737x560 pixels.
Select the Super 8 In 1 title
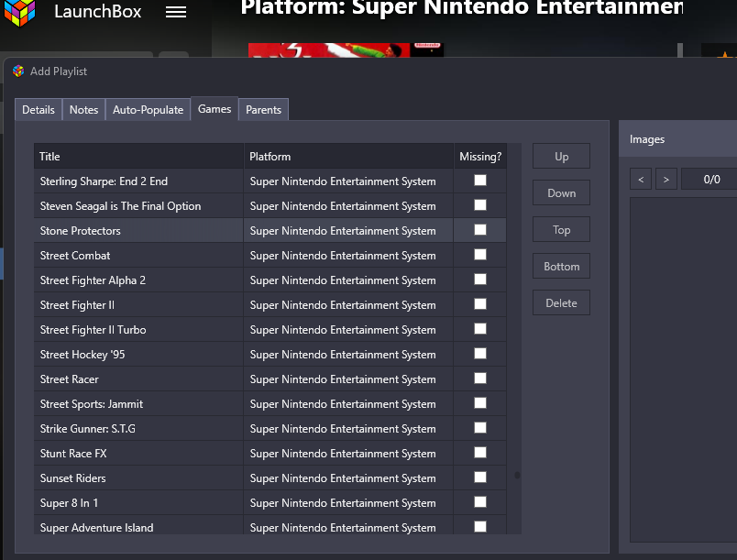coord(69,503)
